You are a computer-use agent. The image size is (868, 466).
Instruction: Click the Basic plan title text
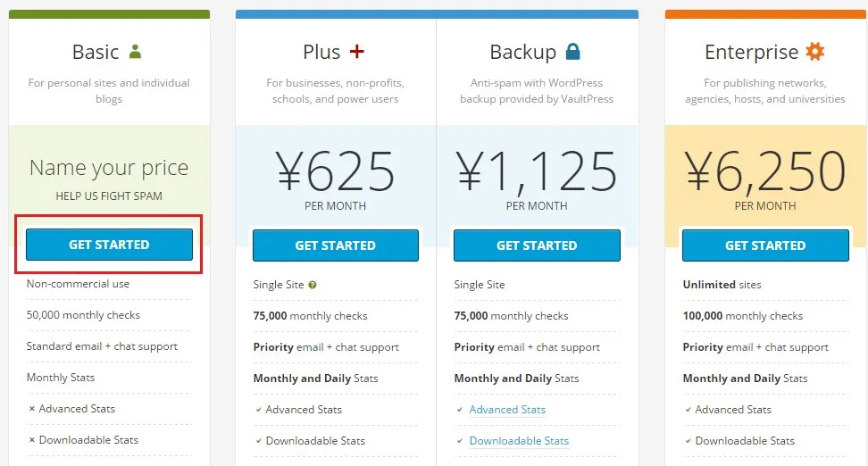tap(96, 53)
